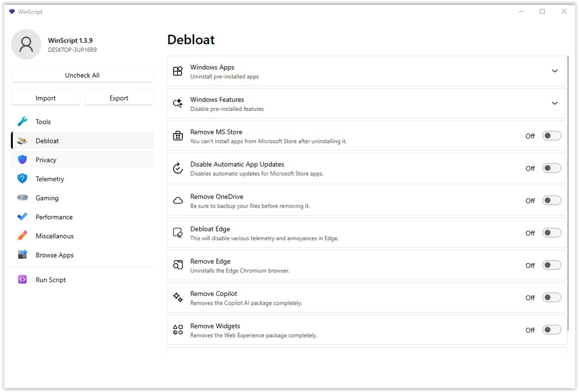Switch on Remove Copilot toggle
This screenshot has width=579, height=392.
tap(552, 297)
